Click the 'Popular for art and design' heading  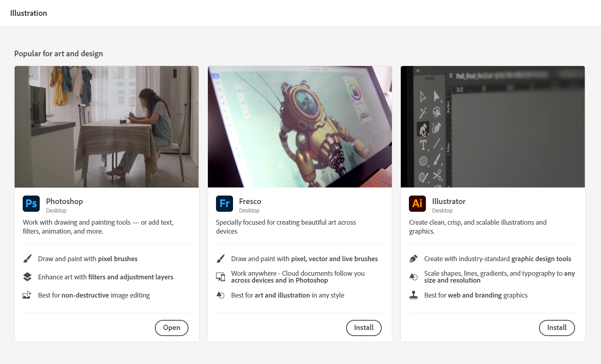coord(59,54)
